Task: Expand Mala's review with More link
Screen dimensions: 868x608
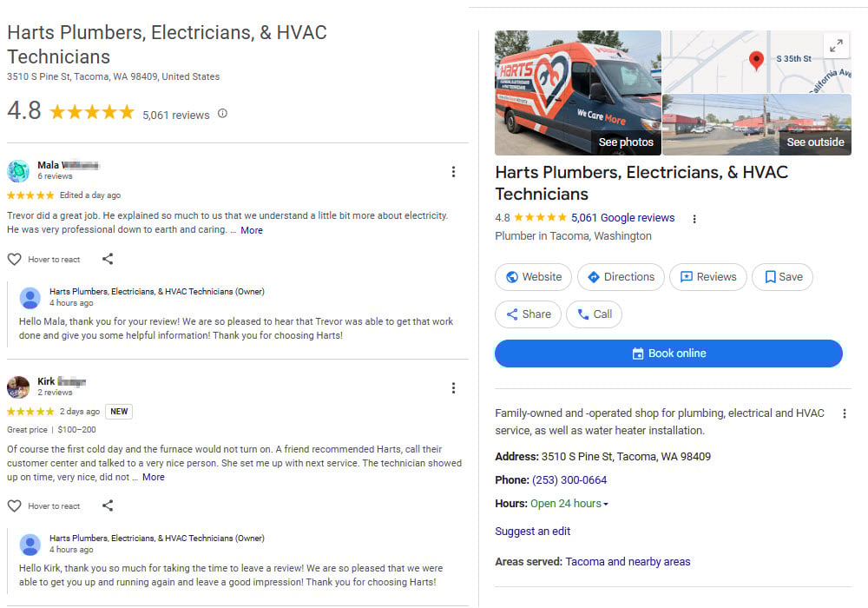Action: coord(252,230)
